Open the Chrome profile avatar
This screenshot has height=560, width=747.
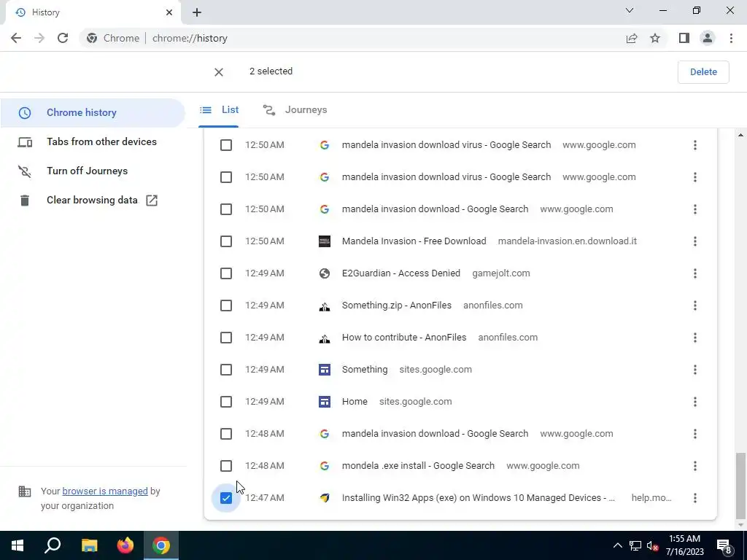pyautogui.click(x=708, y=38)
